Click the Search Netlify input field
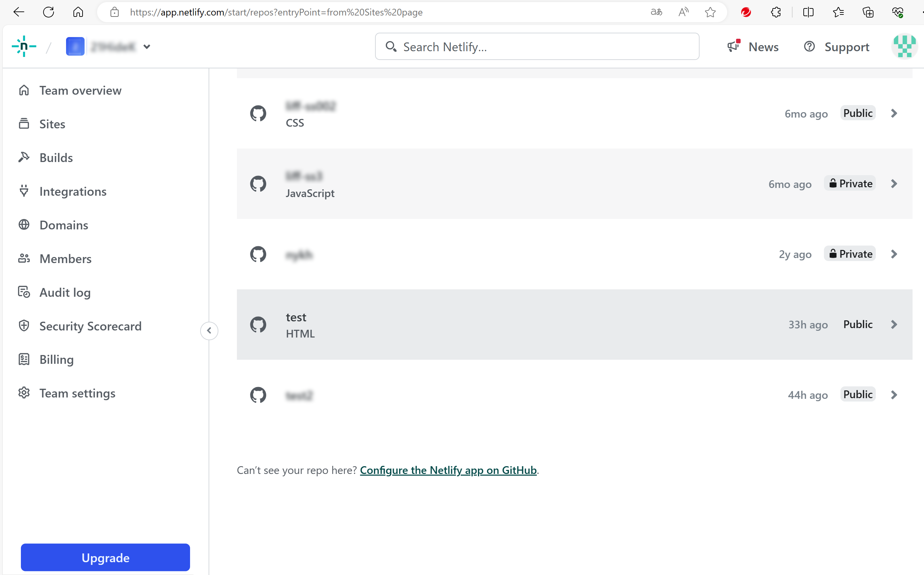 [x=536, y=46]
